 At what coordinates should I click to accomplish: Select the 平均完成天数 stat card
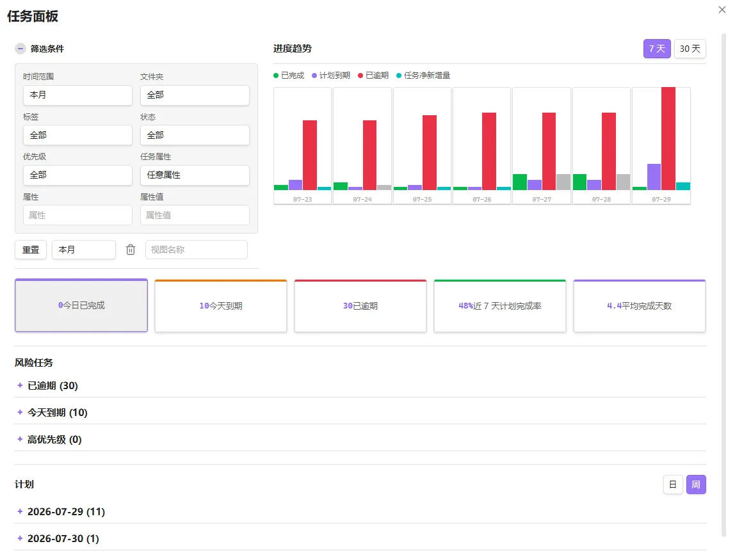pyautogui.click(x=640, y=305)
